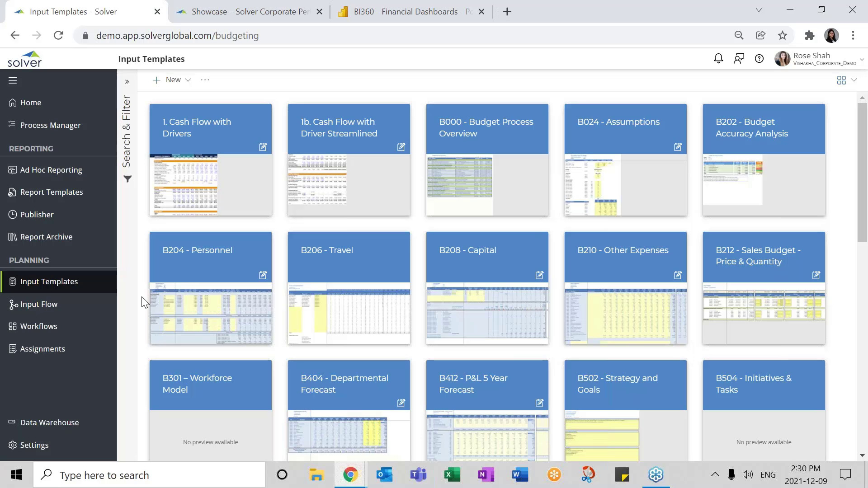The width and height of the screenshot is (868, 488).
Task: Open Process Manager from the sidebar
Action: (50, 125)
